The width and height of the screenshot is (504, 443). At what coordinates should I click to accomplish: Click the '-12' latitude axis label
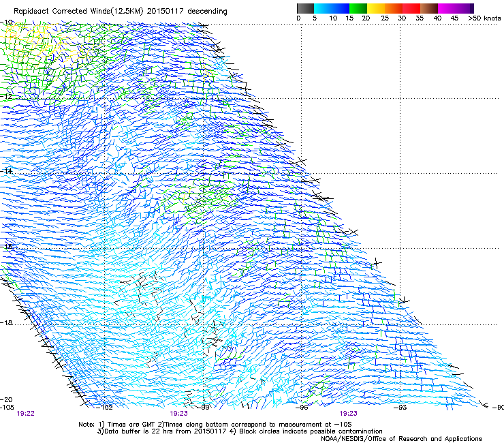6,97
